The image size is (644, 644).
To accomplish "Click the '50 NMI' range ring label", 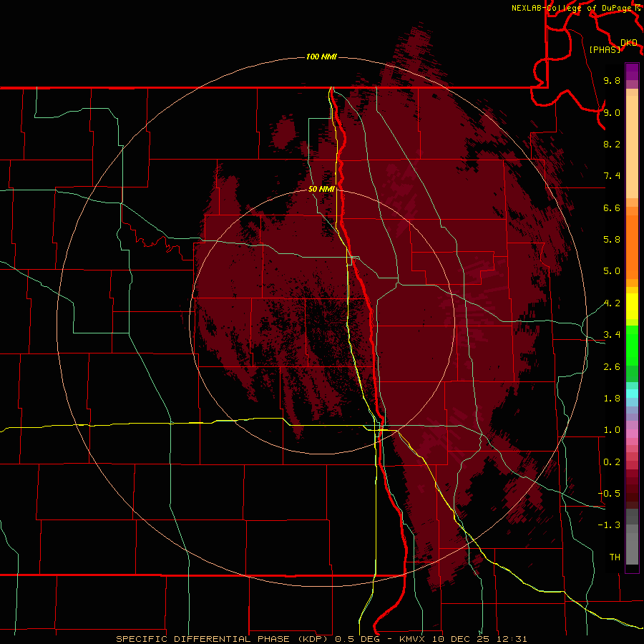I will pyautogui.click(x=321, y=189).
